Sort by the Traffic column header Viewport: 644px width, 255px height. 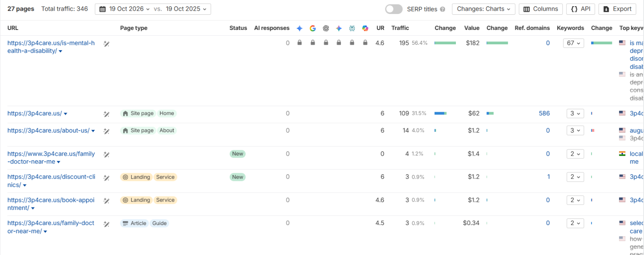coord(400,28)
